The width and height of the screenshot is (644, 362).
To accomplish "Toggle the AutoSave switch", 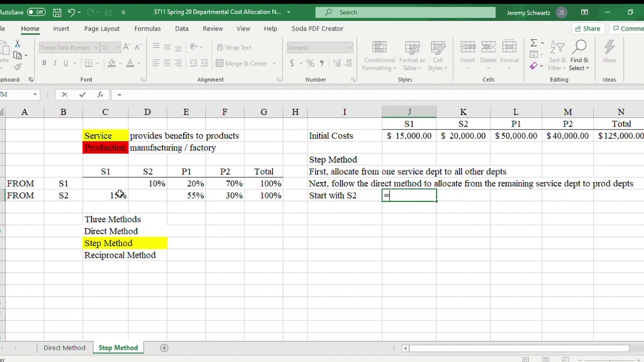I will coord(36,12).
